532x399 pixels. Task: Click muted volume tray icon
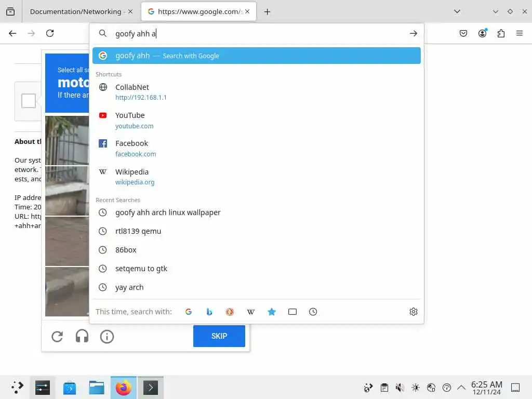click(x=400, y=387)
